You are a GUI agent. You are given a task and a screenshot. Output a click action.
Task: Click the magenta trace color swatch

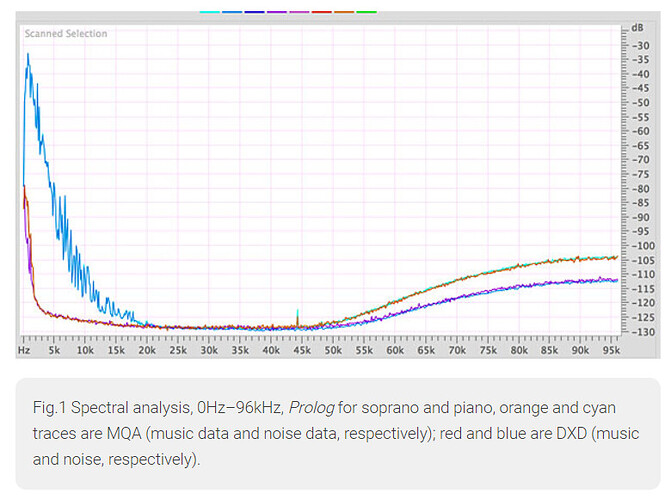coord(299,12)
